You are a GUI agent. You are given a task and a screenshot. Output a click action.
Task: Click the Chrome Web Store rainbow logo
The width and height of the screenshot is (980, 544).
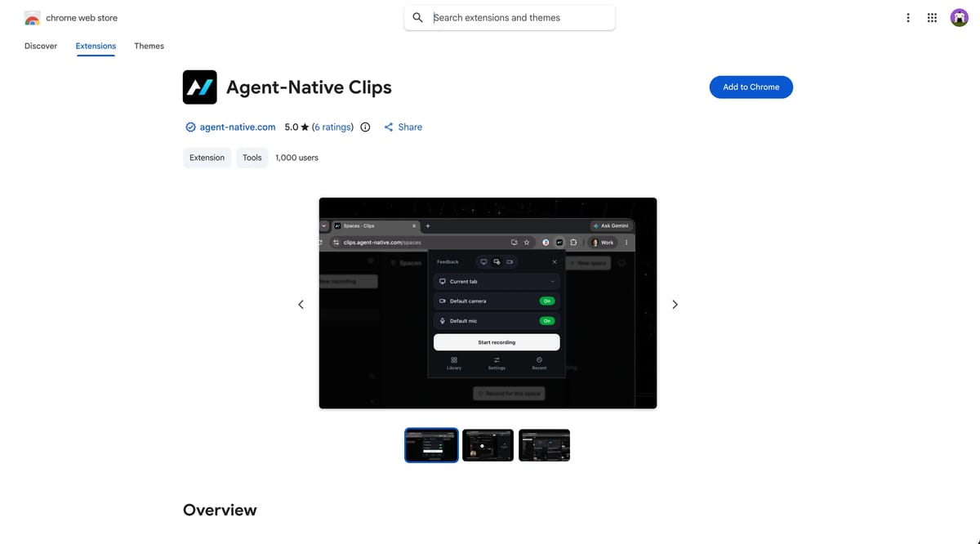33,18
